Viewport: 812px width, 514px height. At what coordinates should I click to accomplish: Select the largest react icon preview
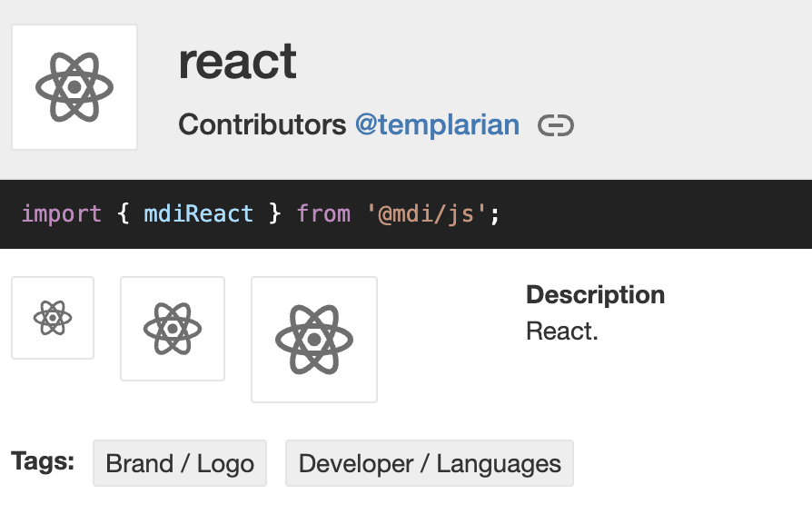click(x=314, y=339)
